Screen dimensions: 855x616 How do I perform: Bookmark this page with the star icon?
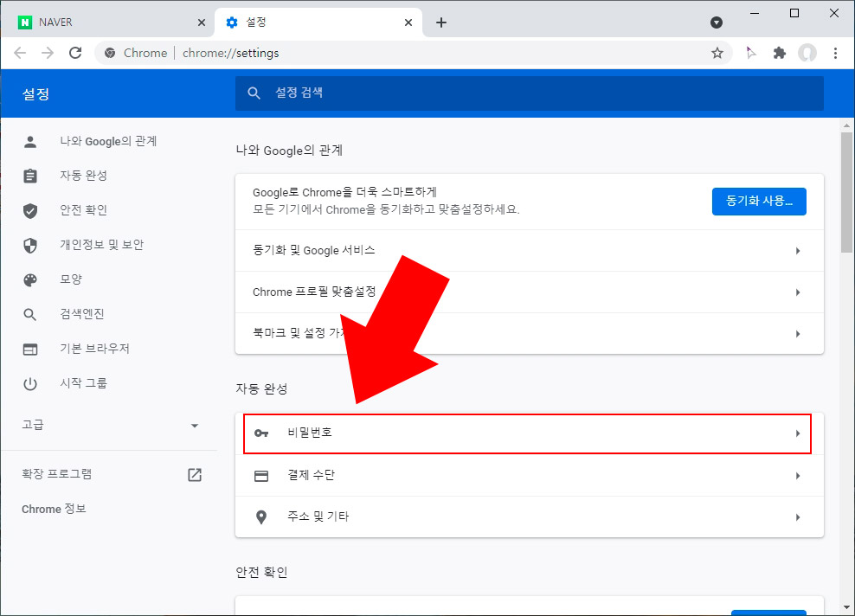coord(717,53)
